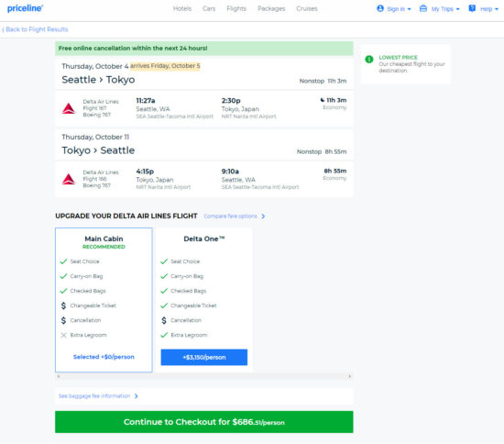Click Main Cabin Extra Legroom X icon
The height and width of the screenshot is (444, 504).
[x=63, y=335]
